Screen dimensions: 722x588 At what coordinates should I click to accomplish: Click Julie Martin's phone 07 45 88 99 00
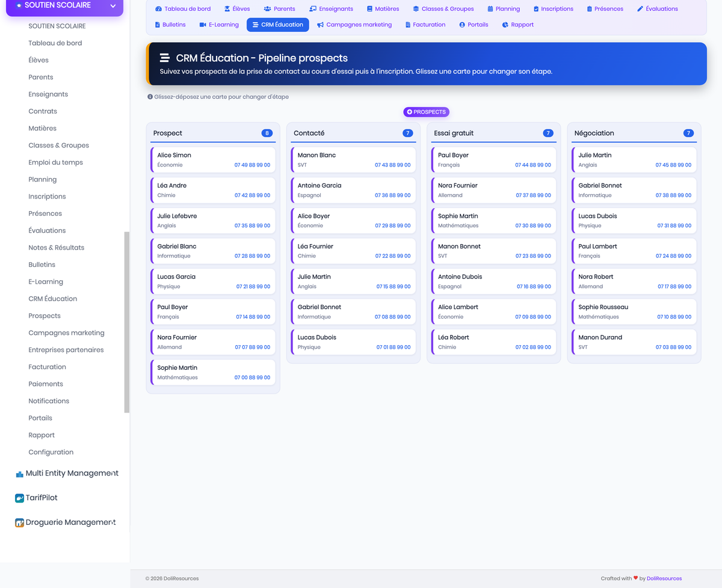tap(673, 165)
